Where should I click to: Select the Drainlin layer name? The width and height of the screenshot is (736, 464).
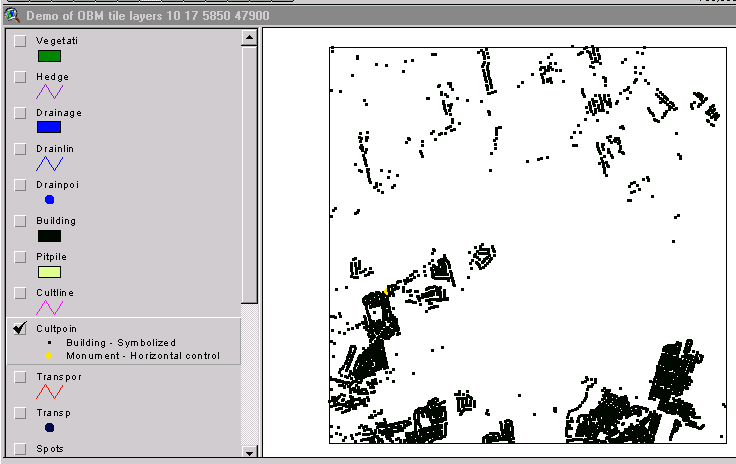(55, 149)
